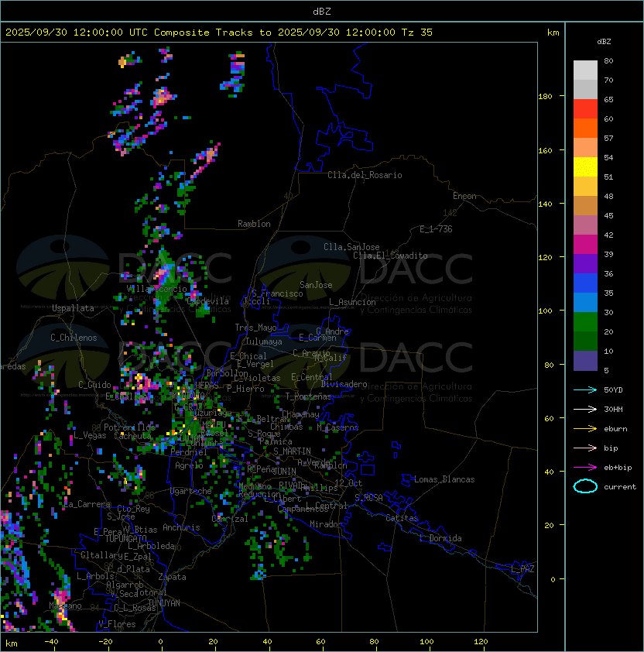Click the 12_Oct place label
Viewport: 644px width, 652px height.
[x=348, y=483]
